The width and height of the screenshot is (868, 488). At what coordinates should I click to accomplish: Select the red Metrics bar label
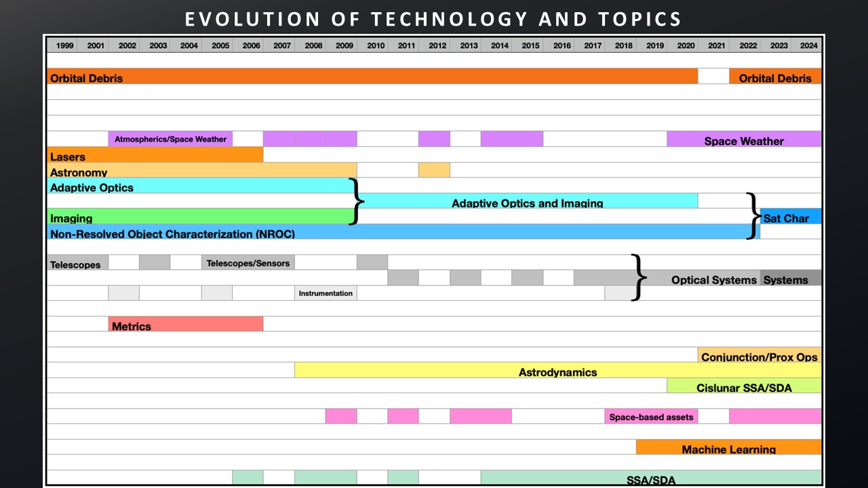point(132,326)
